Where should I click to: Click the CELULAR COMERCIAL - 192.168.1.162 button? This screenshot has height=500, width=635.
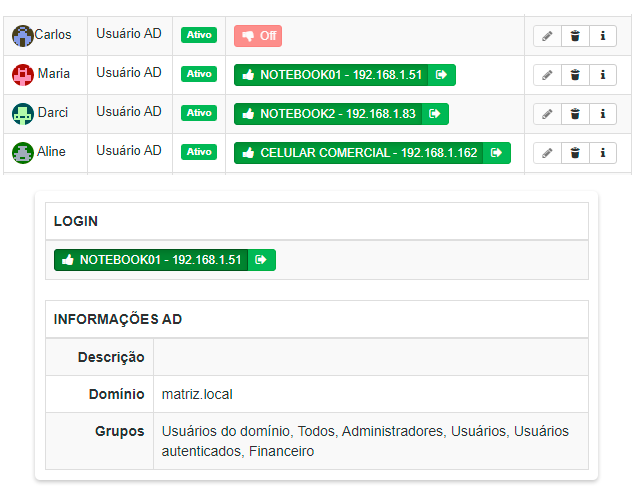pos(359,153)
